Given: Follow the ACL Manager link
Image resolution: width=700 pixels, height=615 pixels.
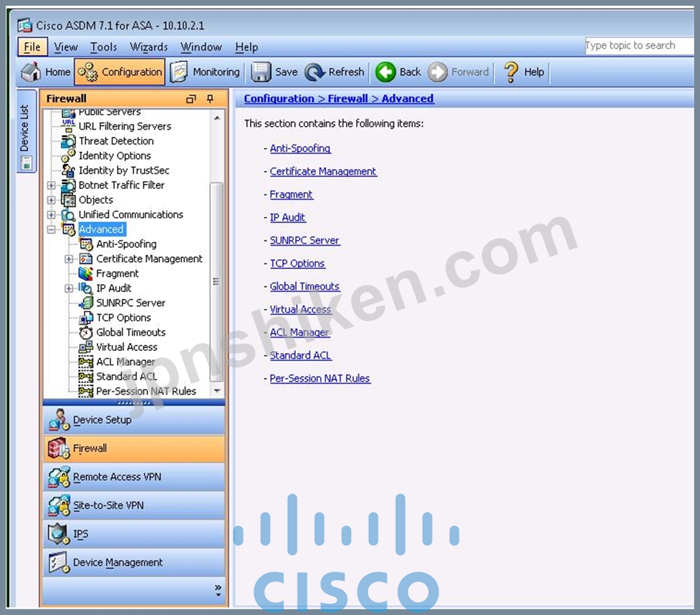Looking at the screenshot, I should (299, 332).
